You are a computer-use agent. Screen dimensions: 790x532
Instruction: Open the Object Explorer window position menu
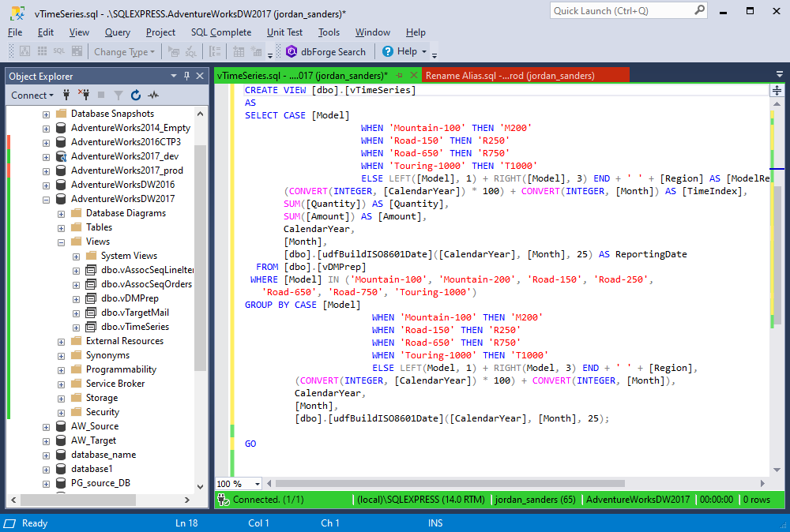174,76
